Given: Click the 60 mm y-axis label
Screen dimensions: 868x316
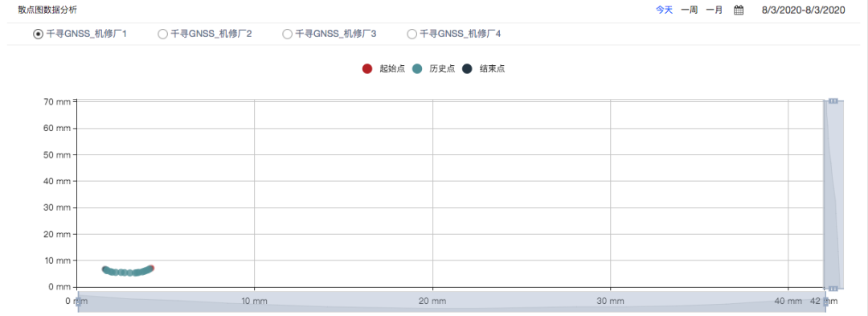Looking at the screenshot, I should (57, 129).
